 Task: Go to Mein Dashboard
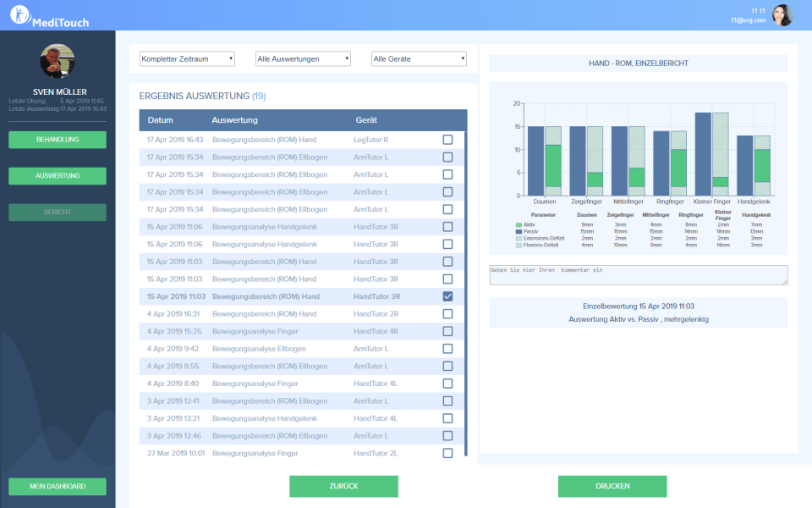pos(58,486)
